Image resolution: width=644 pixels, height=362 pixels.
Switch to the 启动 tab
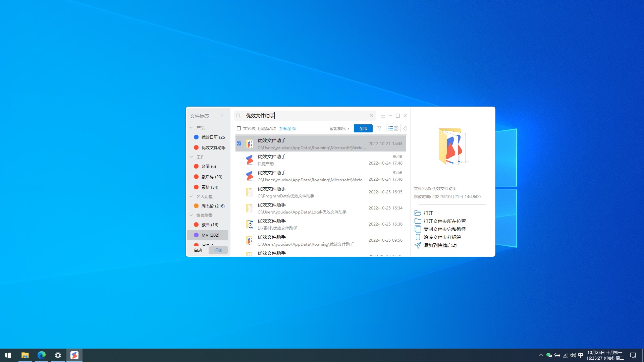click(x=198, y=250)
